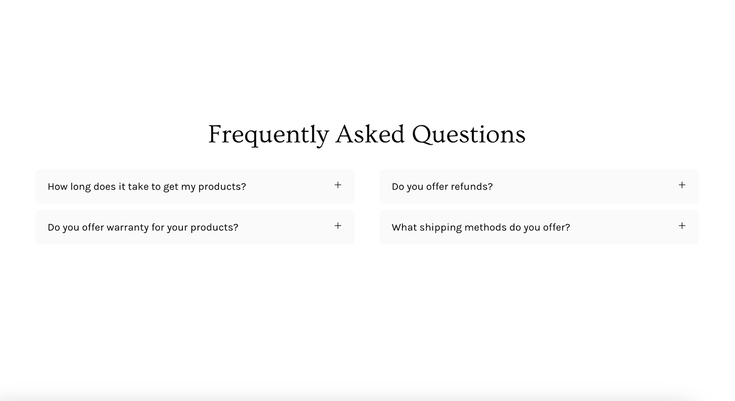
Task: Click plus icon next to shipping methods question
Action: [682, 226]
